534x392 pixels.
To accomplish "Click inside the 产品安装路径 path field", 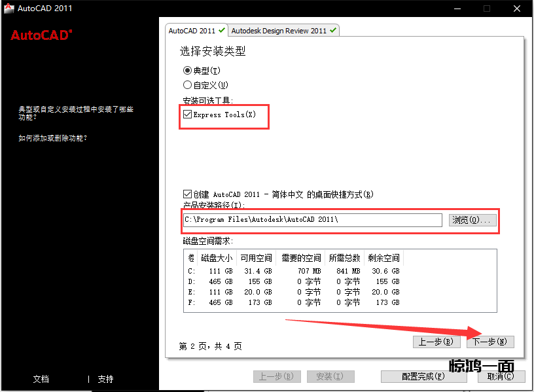I will pyautogui.click(x=313, y=220).
